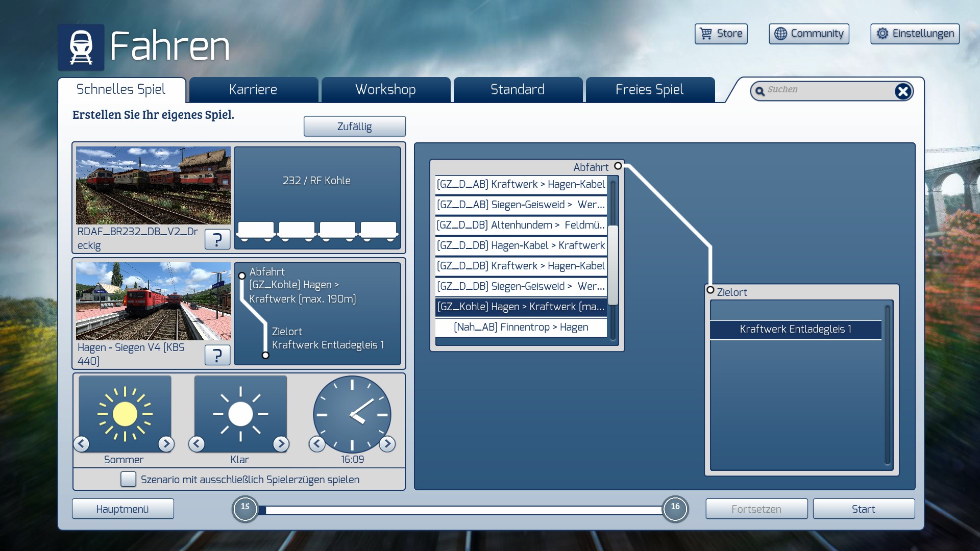The width and height of the screenshot is (980, 551).
Task: Select Zielort radio node in destination panel
Action: (x=710, y=290)
